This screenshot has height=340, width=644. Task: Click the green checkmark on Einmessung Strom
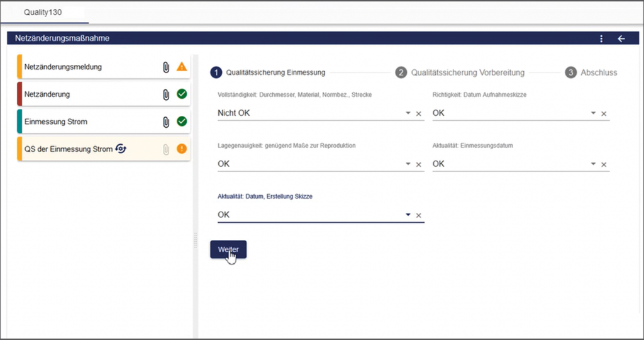pyautogui.click(x=182, y=122)
